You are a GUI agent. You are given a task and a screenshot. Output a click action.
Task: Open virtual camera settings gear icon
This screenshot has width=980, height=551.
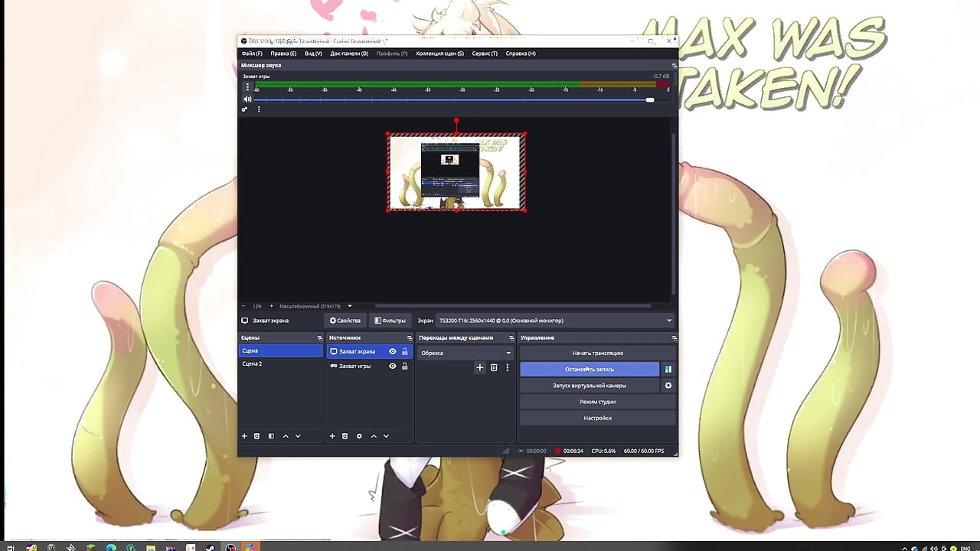668,385
